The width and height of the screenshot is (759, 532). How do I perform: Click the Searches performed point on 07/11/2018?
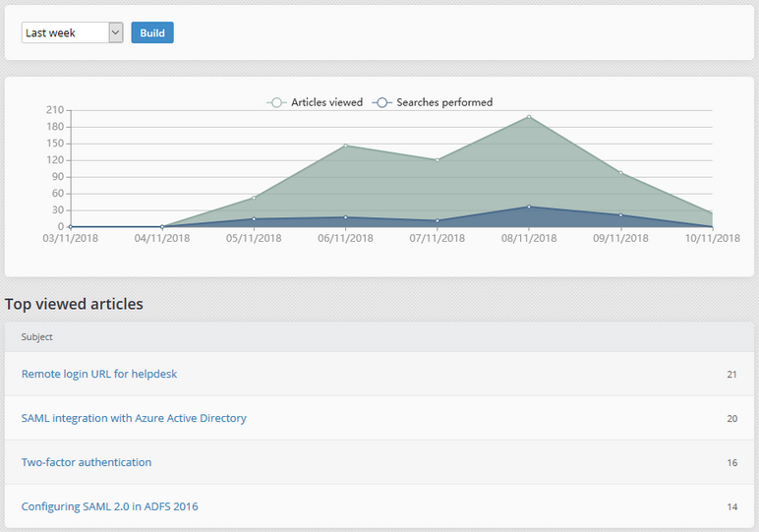pyautogui.click(x=438, y=220)
